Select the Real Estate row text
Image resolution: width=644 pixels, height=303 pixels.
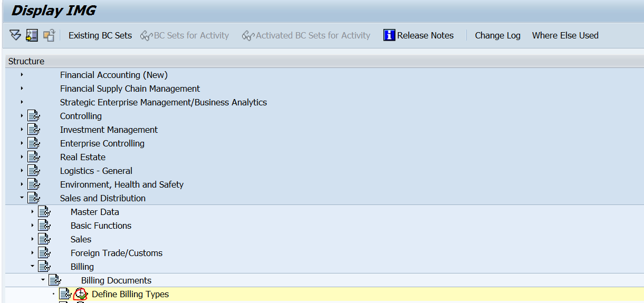point(83,157)
